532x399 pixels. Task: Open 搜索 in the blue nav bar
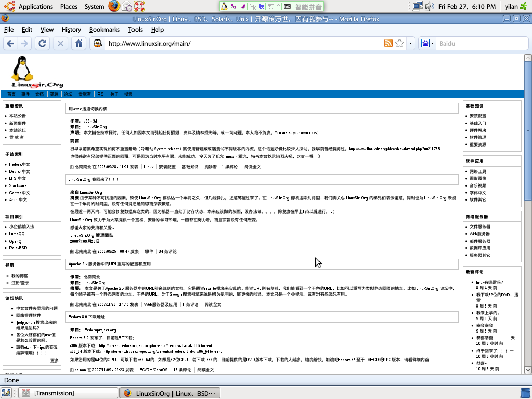pyautogui.click(x=128, y=94)
